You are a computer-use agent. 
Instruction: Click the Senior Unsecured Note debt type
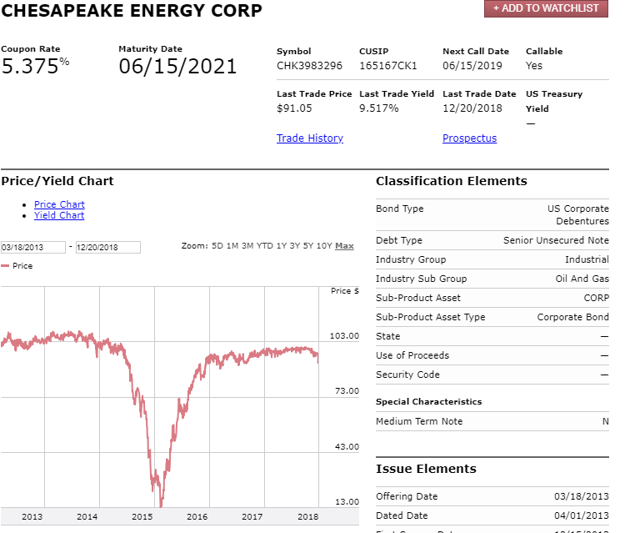[556, 240]
